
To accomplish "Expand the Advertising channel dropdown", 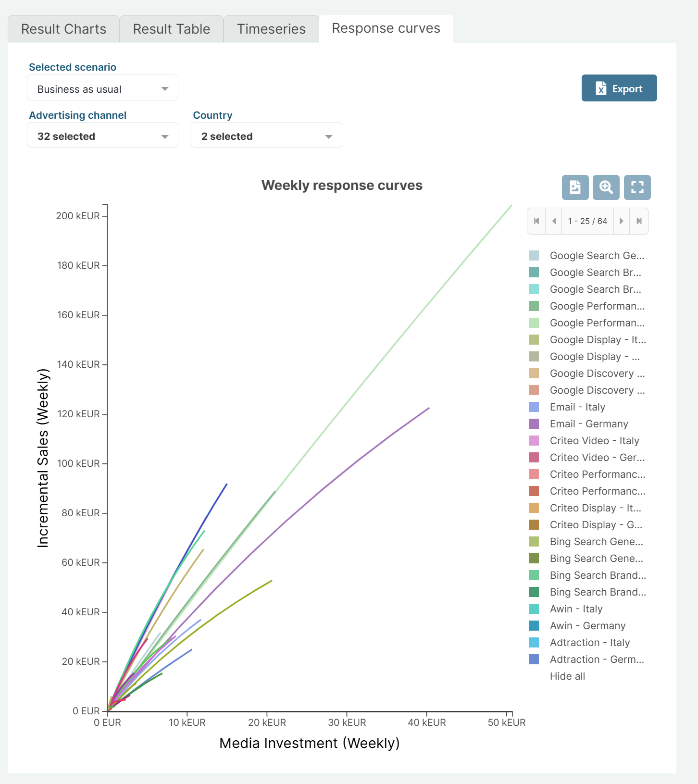I will click(102, 137).
